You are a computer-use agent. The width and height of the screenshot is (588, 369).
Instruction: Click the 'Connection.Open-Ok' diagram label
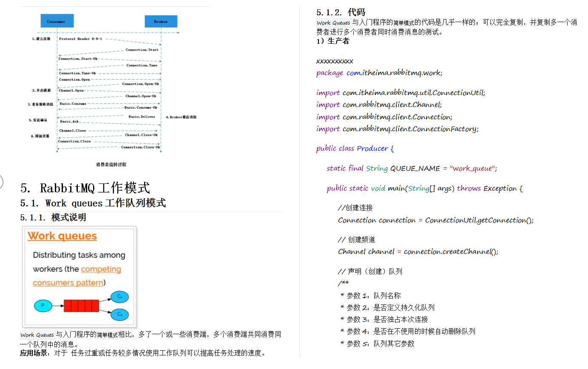click(x=141, y=84)
